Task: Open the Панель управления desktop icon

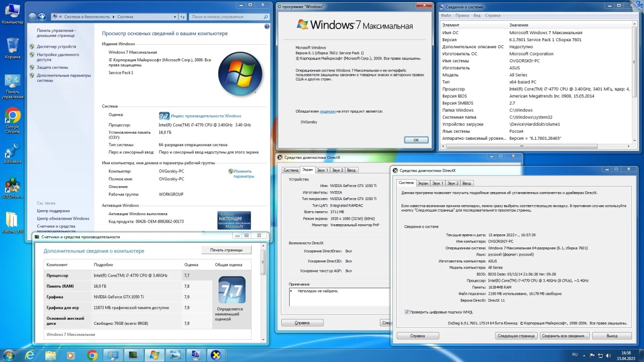Action: 13,86
